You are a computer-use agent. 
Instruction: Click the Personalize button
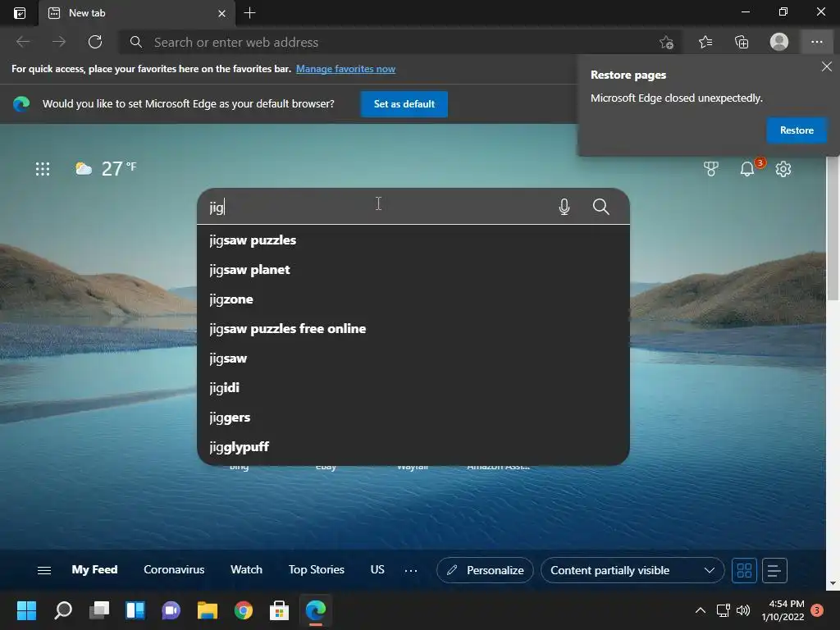(485, 570)
